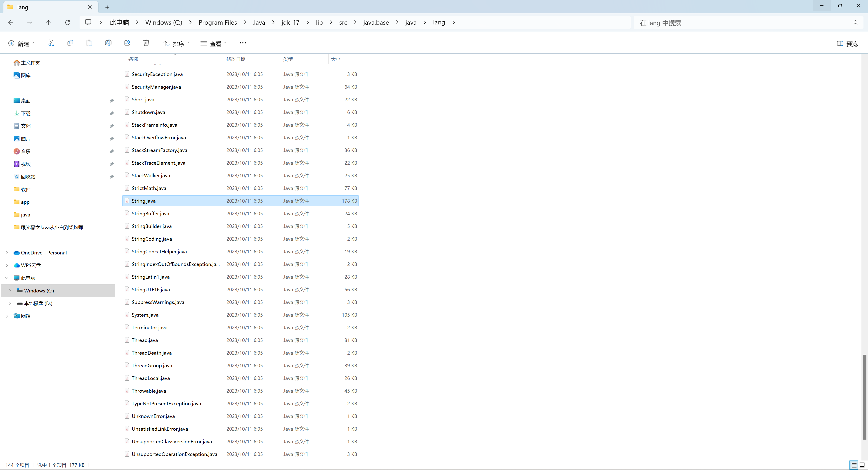Open the 查看 view menu
The width and height of the screenshot is (868, 470).
coord(213,43)
